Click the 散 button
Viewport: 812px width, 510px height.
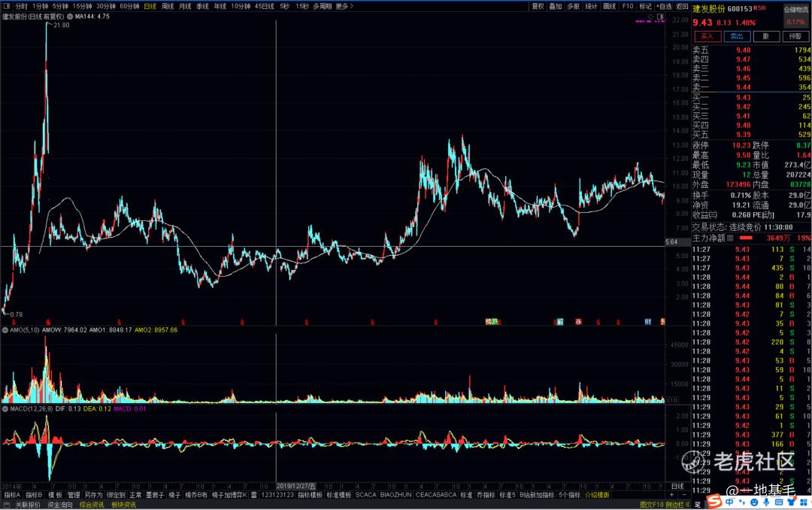[766, 36]
